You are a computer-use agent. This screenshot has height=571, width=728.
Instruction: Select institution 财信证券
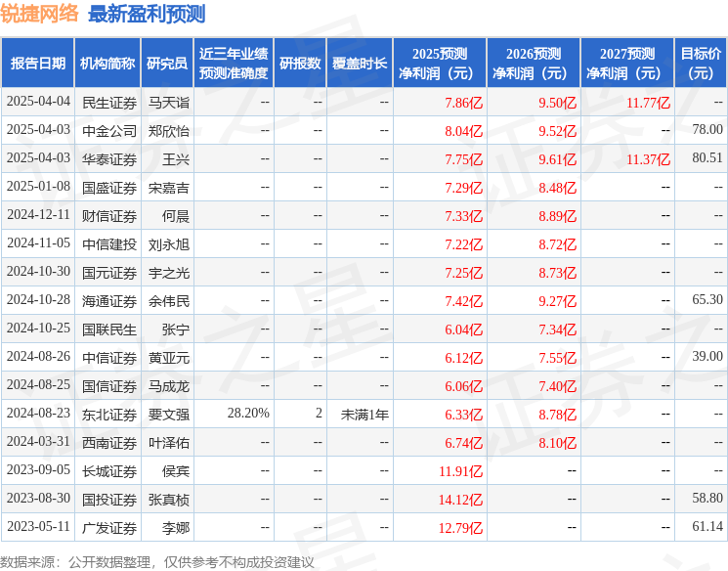click(x=109, y=216)
